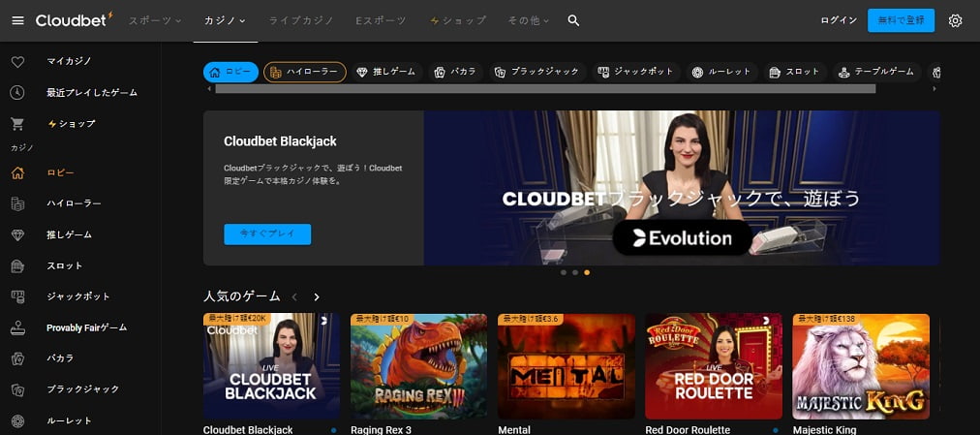Image resolution: width=980 pixels, height=435 pixels.
Task: Click the 無料で登録 button
Action: click(x=901, y=20)
